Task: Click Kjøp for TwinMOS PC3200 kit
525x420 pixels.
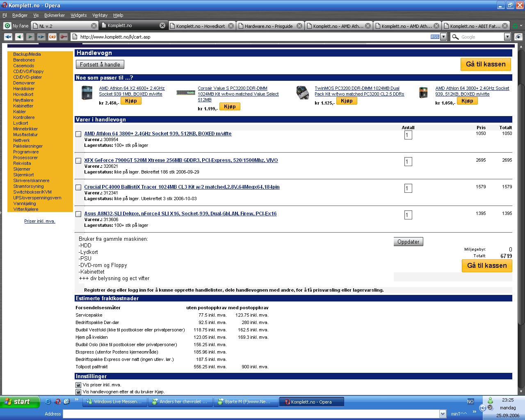Action: click(347, 101)
